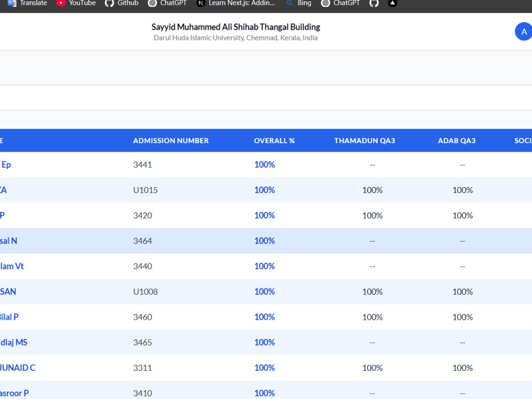Click the Darul Huda Islamic University subtitle
Screen dimensions: 532x399
236,38
